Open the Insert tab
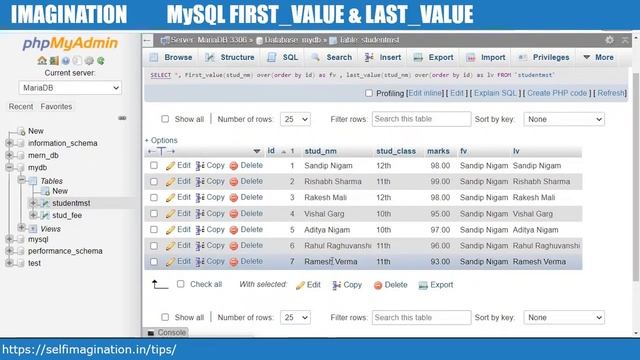The image size is (640, 360). tap(383, 58)
